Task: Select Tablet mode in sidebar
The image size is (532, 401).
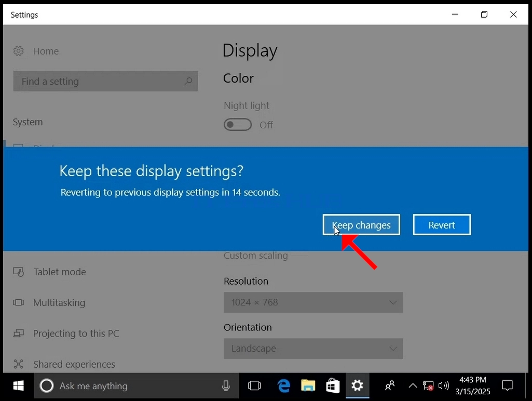Action: pyautogui.click(x=59, y=272)
